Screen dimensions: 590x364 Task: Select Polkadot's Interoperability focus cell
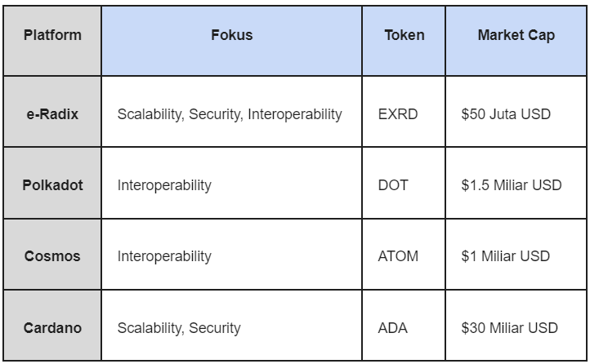coord(232,183)
